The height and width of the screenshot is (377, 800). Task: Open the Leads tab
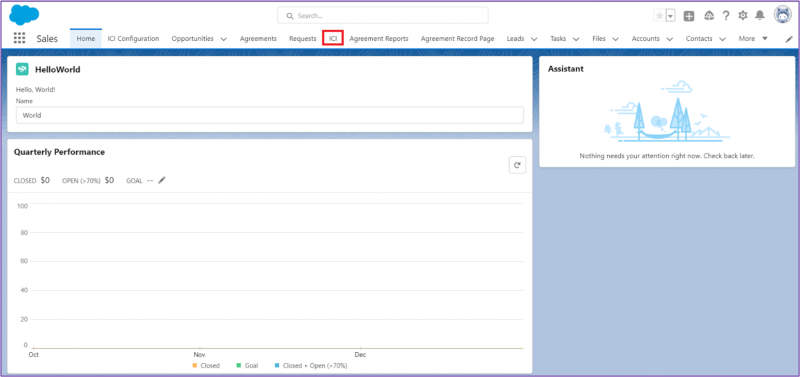[x=515, y=38]
